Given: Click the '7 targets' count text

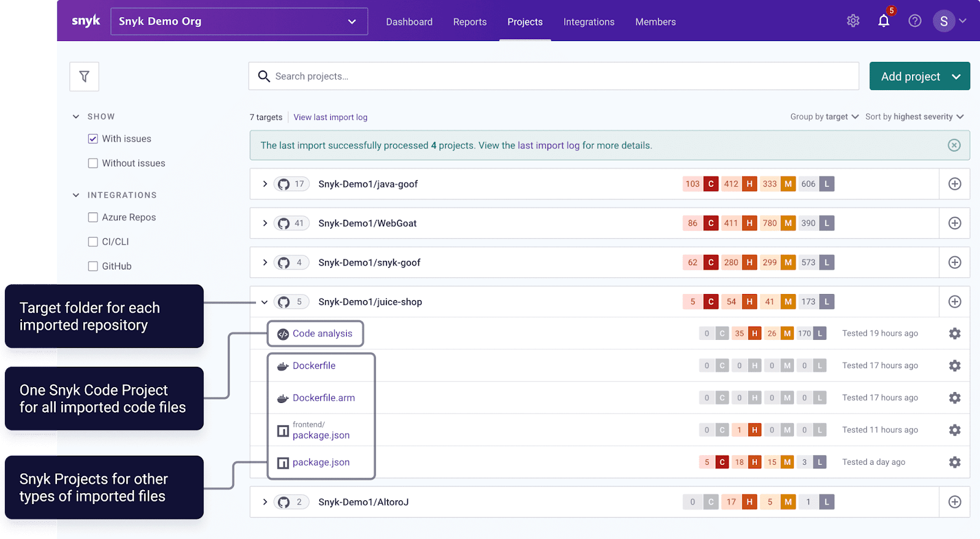Looking at the screenshot, I should pos(266,117).
